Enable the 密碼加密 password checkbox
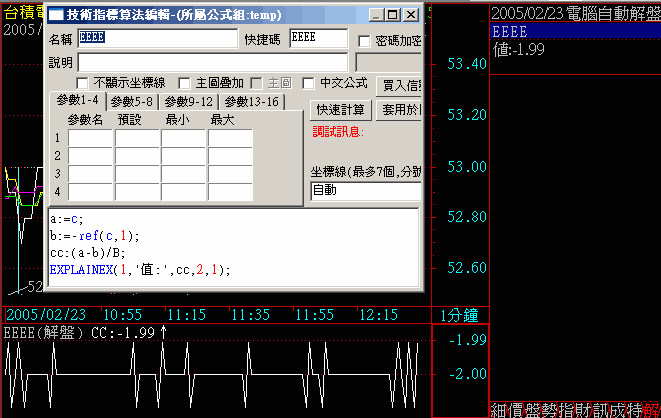The width and height of the screenshot is (661, 418). point(365,41)
